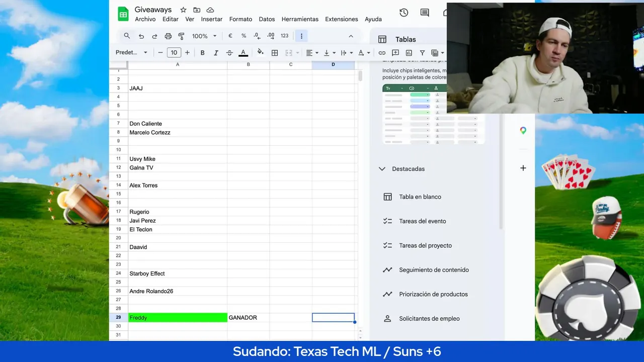This screenshot has width=644, height=362.
Task: Open version history clock icon
Action: click(404, 13)
